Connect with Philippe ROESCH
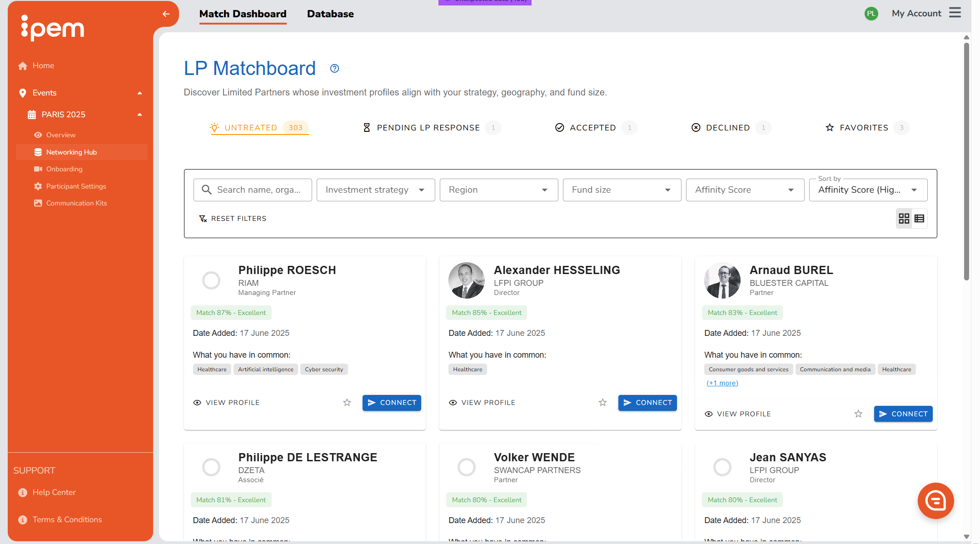 [392, 403]
